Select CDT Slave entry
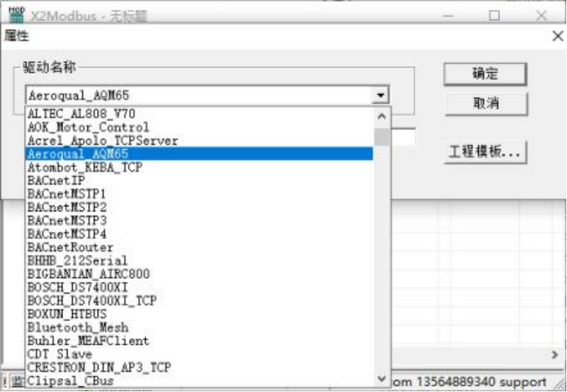The image size is (567, 392). pos(200,354)
